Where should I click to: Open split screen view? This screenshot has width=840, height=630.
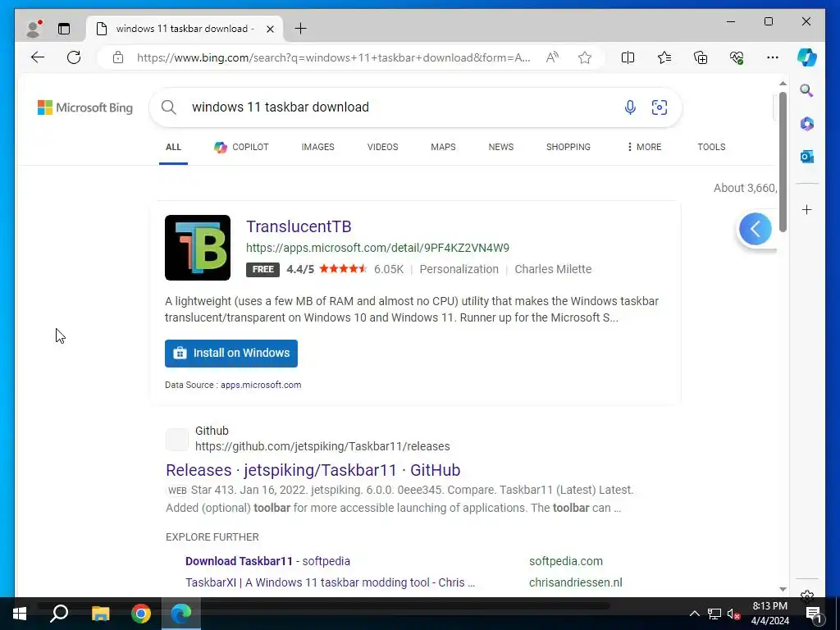click(628, 57)
